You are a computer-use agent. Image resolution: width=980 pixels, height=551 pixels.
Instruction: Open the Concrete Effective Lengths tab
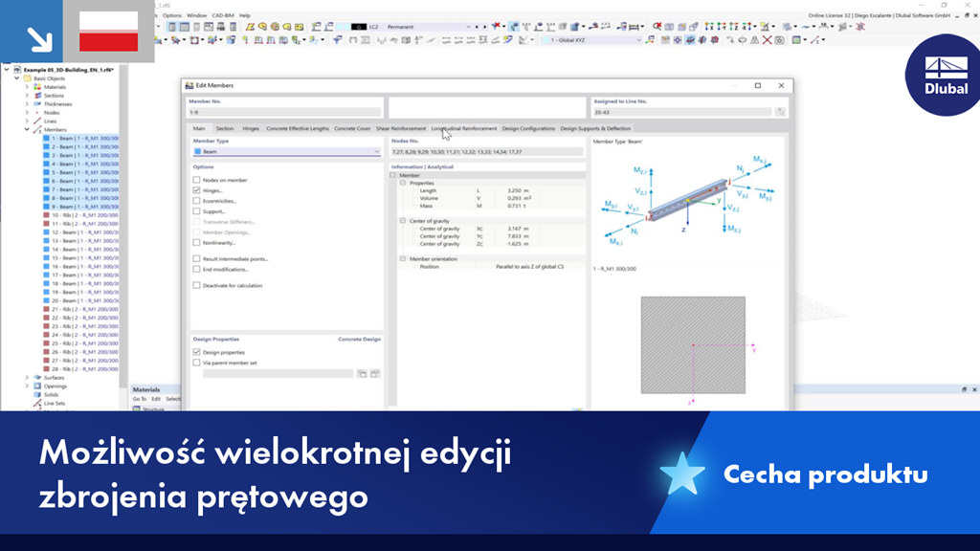(x=297, y=128)
